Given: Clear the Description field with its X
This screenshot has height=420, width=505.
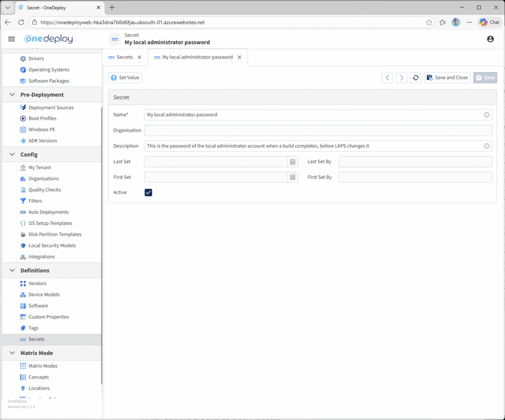Looking at the screenshot, I should pos(487,146).
